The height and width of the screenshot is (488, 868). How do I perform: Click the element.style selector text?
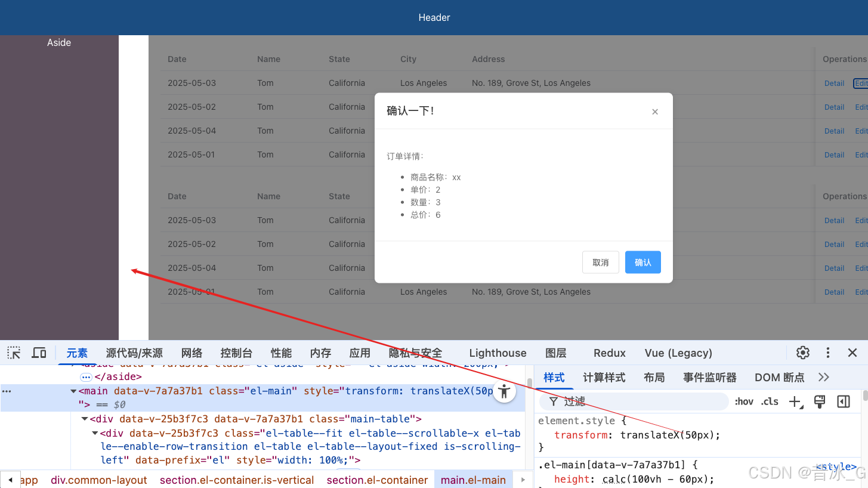576,421
